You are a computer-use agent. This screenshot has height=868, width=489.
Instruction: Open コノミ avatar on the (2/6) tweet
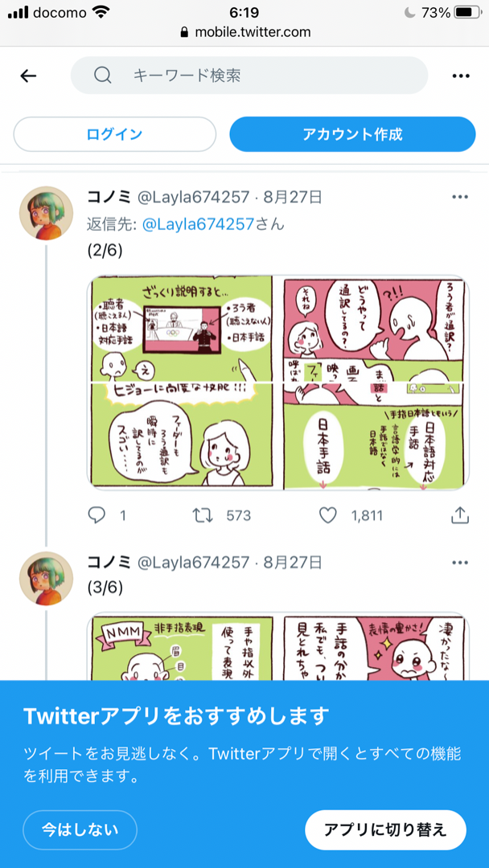tap(46, 213)
